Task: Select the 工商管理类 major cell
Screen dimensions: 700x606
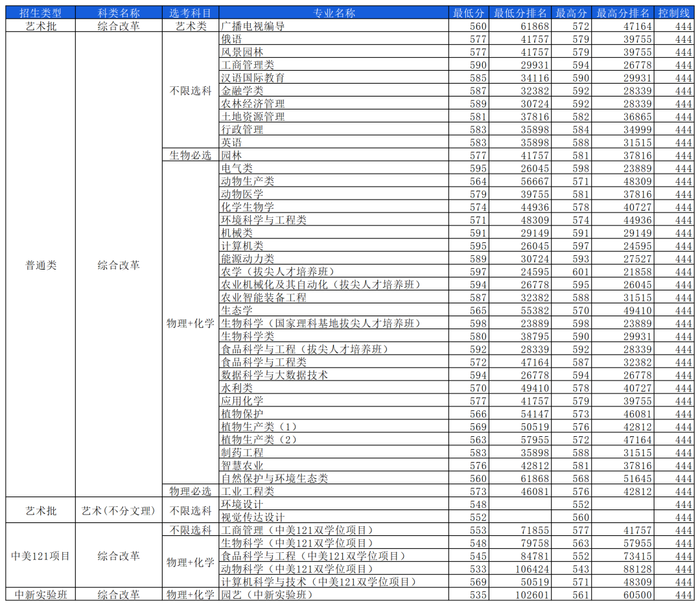Action: pyautogui.click(x=334, y=65)
